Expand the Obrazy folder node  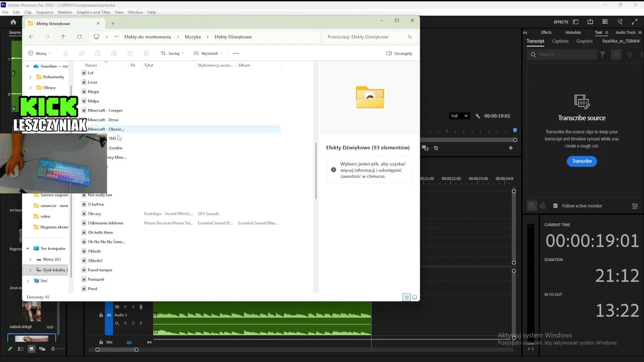point(30,87)
